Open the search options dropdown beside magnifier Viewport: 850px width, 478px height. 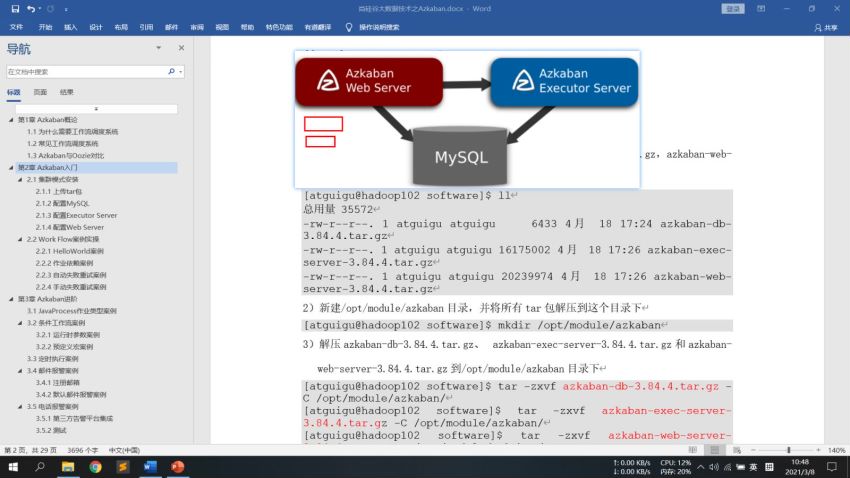pos(181,72)
